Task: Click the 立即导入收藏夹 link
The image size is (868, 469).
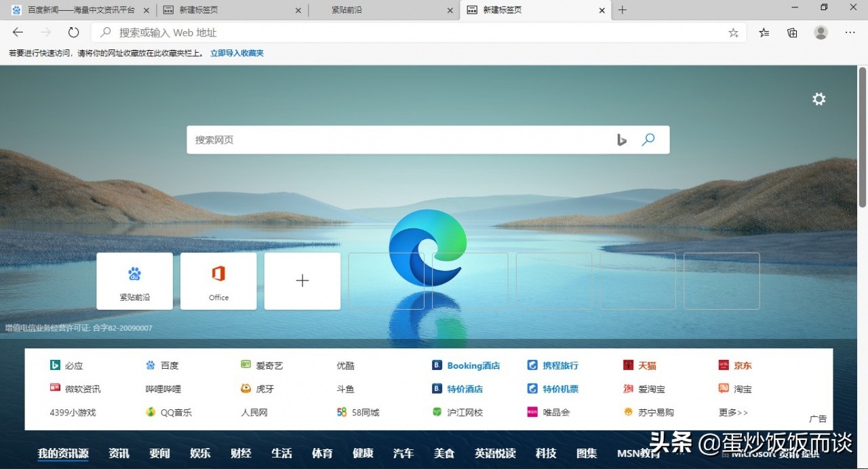Action: [x=236, y=52]
